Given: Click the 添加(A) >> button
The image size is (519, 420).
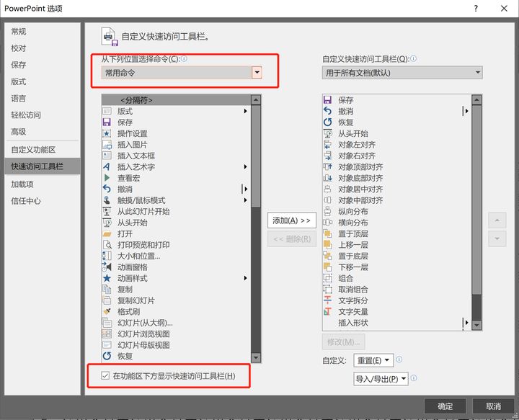Looking at the screenshot, I should (x=292, y=220).
